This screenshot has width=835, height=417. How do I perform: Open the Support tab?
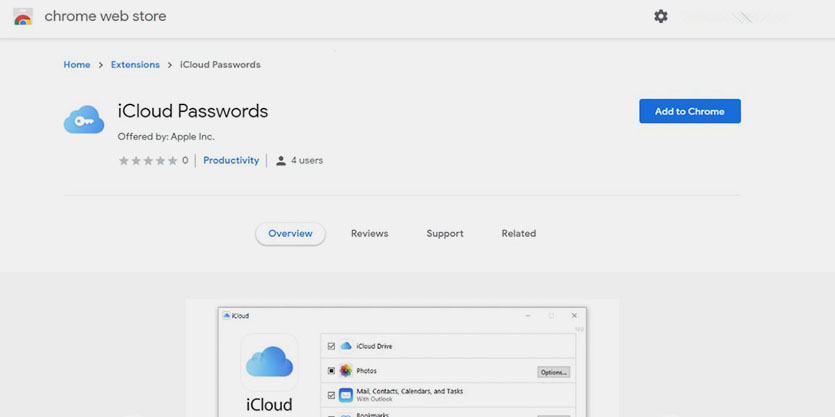pyautogui.click(x=445, y=234)
